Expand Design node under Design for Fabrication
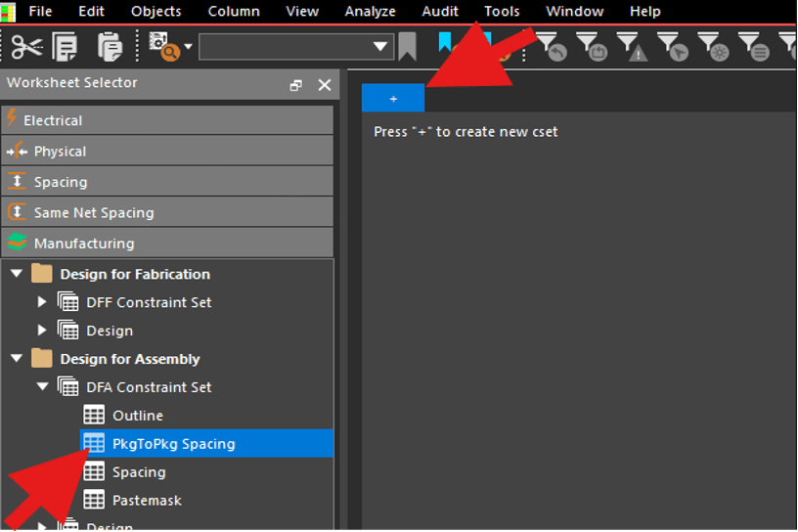The image size is (798, 532). (x=42, y=331)
